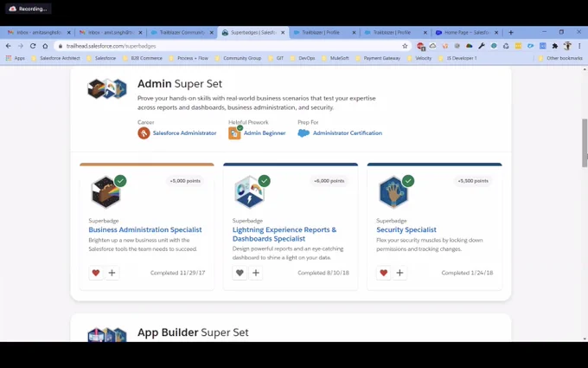Click the Lightning Experience Reports badge image
588x368 pixels.
tap(250, 192)
